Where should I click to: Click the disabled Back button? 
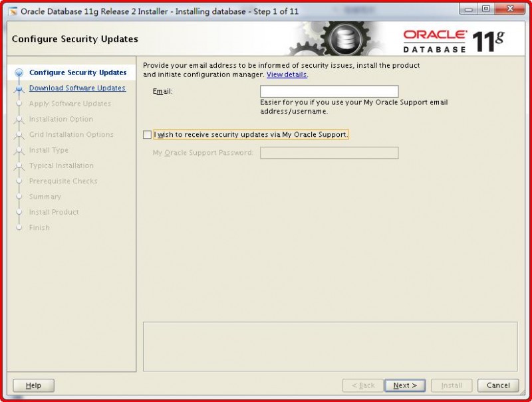pos(362,385)
